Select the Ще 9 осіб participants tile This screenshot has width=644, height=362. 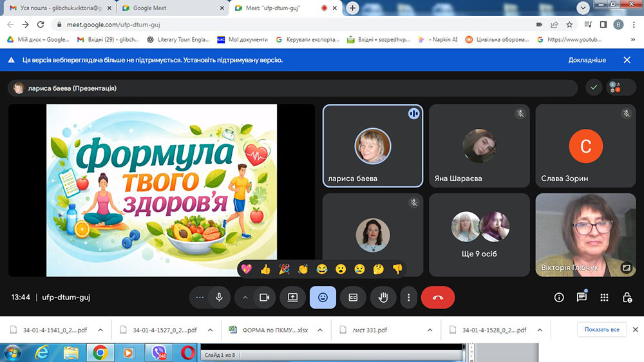pos(480,236)
